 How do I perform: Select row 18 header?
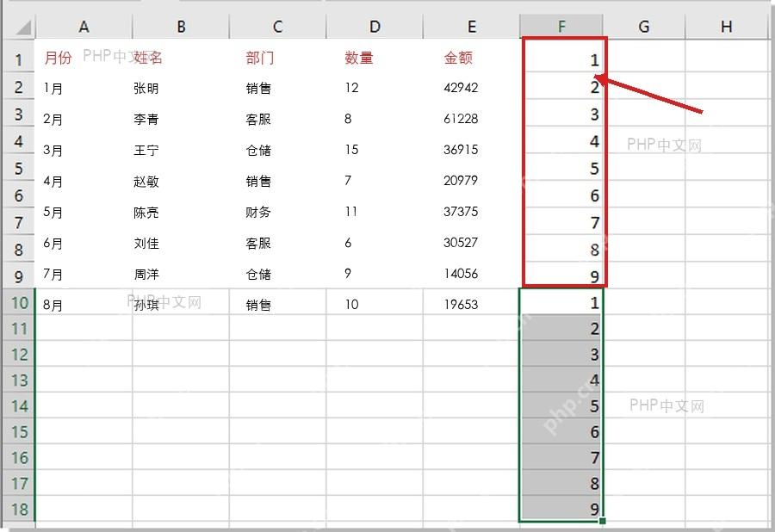[x=19, y=509]
